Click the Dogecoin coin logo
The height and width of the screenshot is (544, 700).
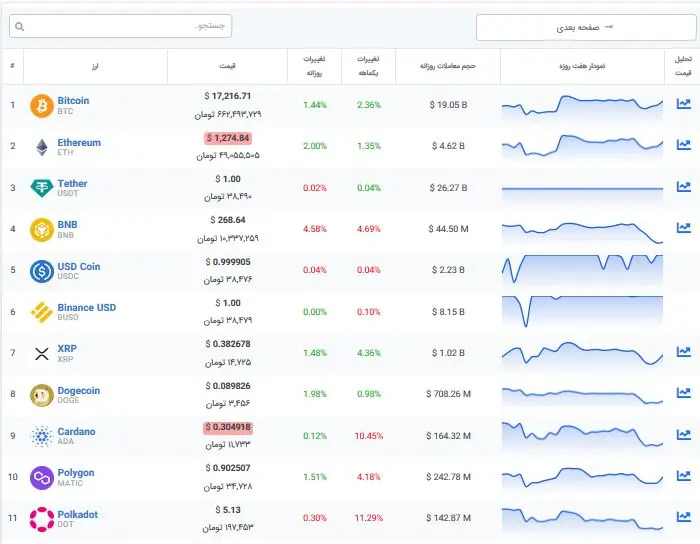click(42, 395)
